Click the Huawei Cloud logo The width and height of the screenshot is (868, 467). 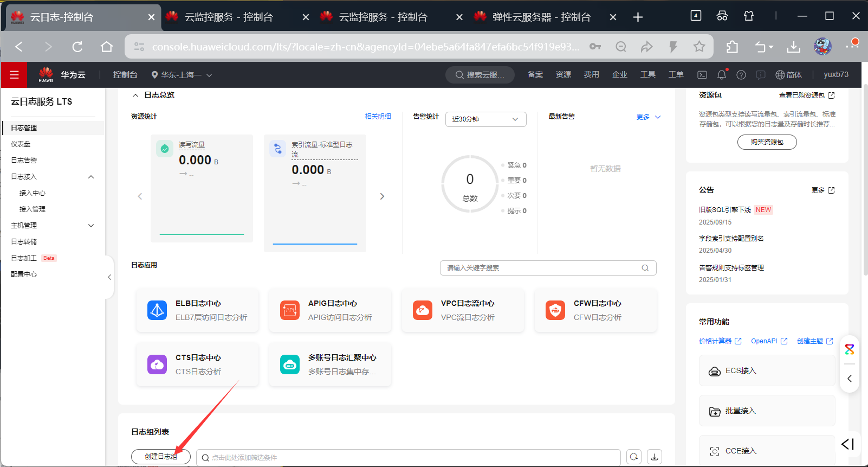coord(46,75)
